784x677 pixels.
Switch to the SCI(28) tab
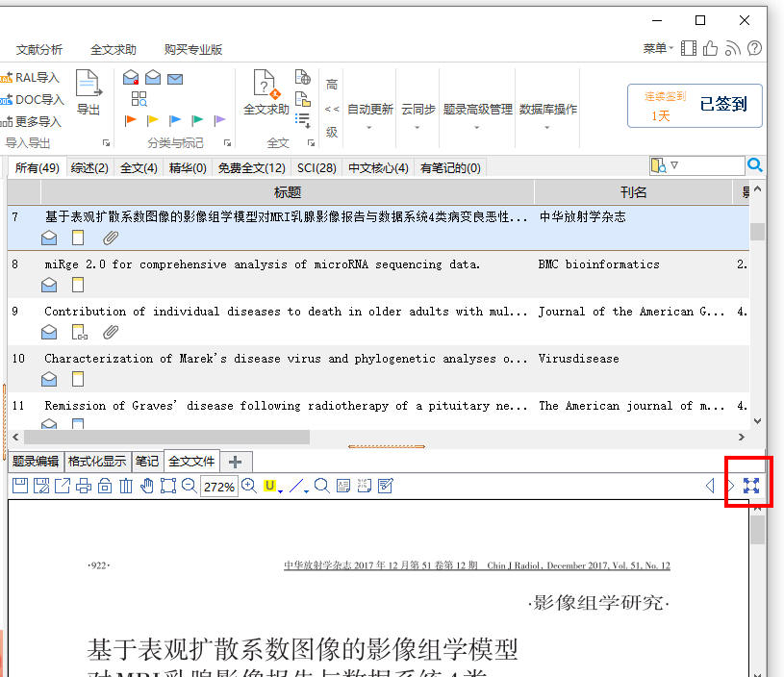tap(316, 168)
